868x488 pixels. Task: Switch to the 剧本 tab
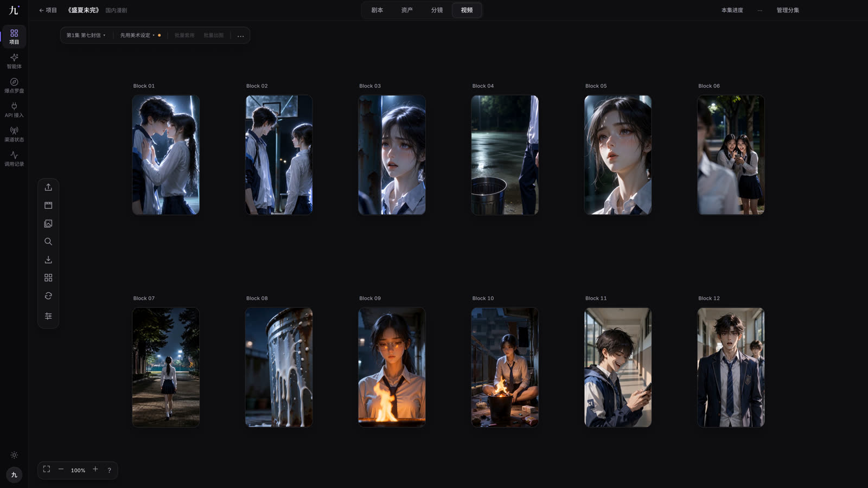[x=377, y=10]
